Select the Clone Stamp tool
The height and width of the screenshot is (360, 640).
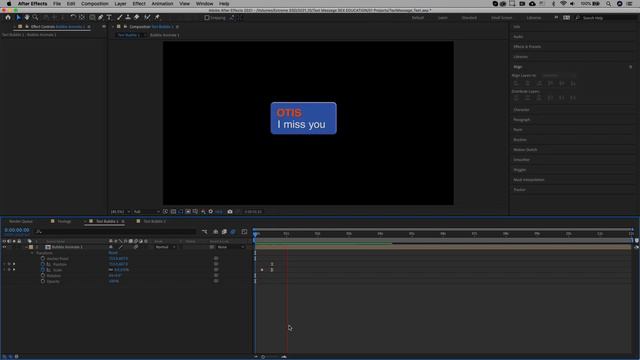click(128, 18)
